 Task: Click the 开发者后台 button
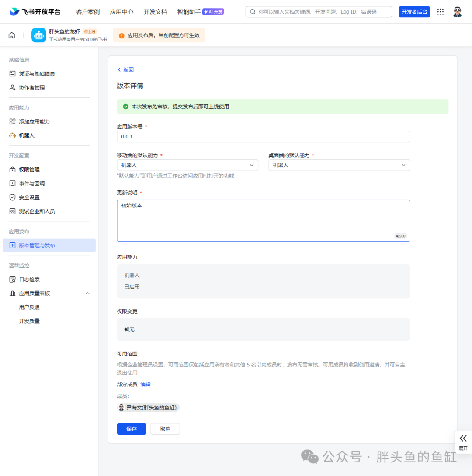(414, 12)
